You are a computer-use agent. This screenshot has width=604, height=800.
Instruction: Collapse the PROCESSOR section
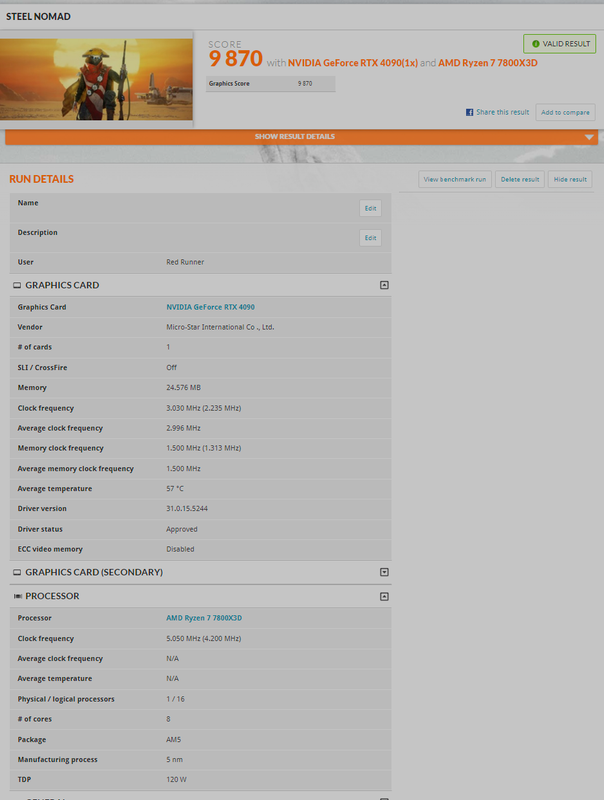[384, 596]
